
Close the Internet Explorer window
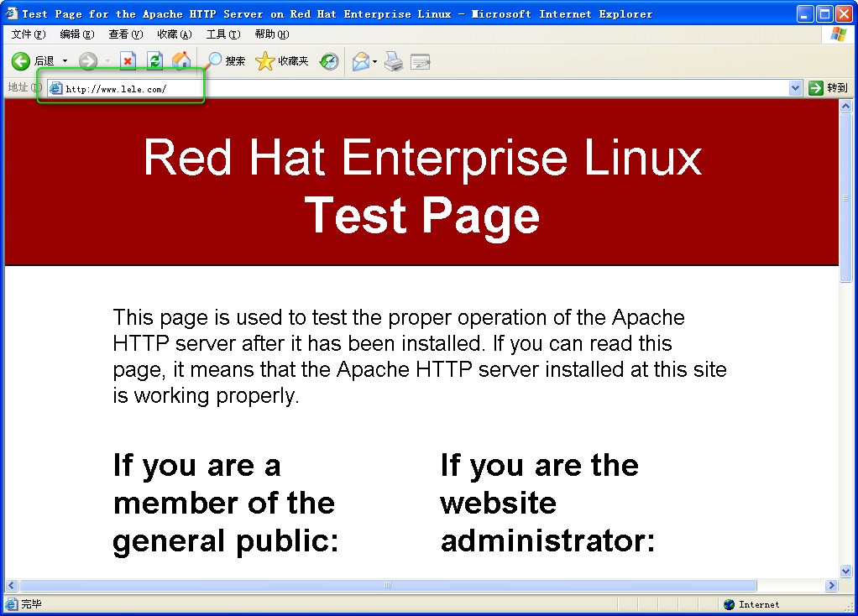pos(843,13)
